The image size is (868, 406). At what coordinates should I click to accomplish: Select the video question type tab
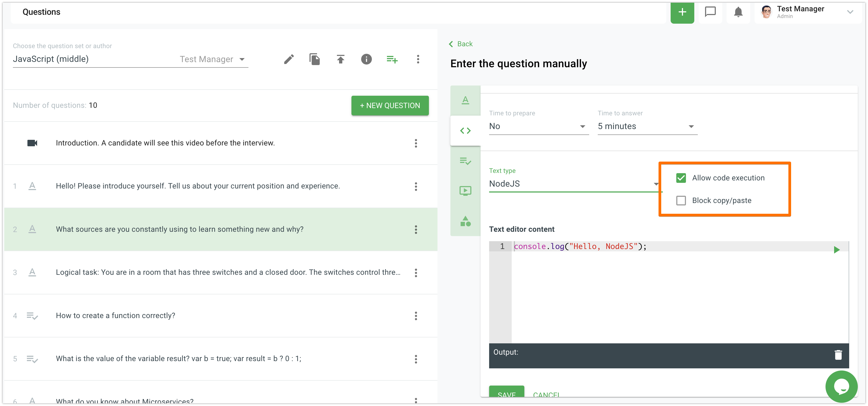pyautogui.click(x=465, y=191)
